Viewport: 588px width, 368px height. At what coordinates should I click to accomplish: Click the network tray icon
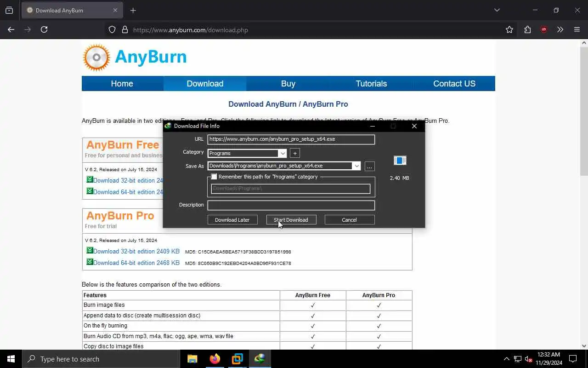click(x=518, y=359)
